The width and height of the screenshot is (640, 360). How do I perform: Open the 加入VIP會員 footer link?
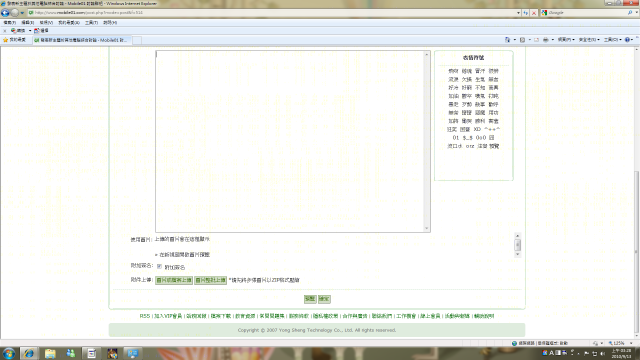tap(168, 316)
